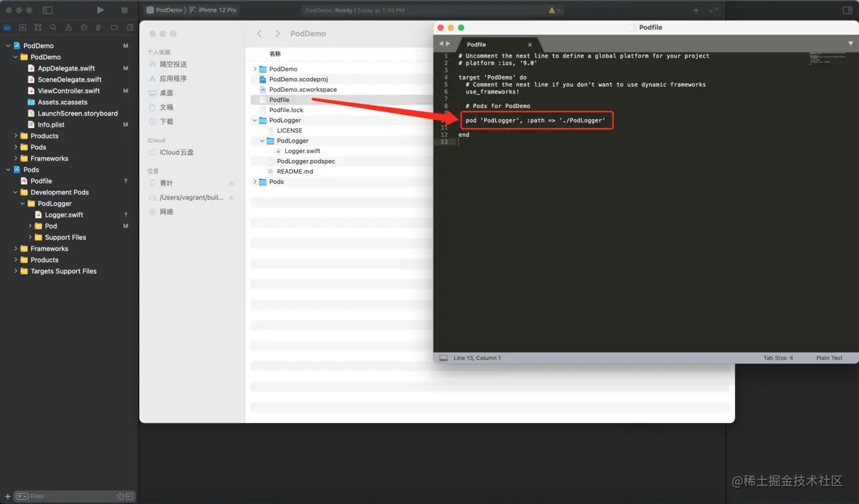The width and height of the screenshot is (859, 504).
Task: Click the 名称 column header in Finder
Action: coord(275,53)
